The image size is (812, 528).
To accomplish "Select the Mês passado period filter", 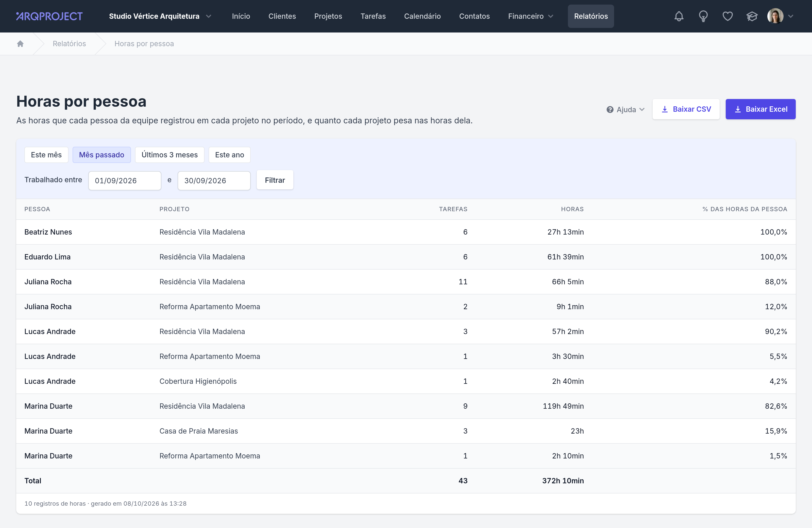I will coord(102,155).
